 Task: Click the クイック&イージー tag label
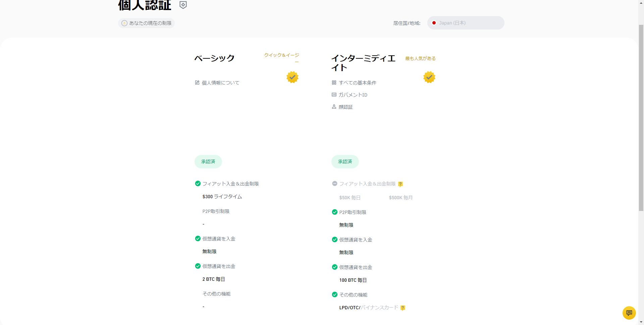point(281,55)
